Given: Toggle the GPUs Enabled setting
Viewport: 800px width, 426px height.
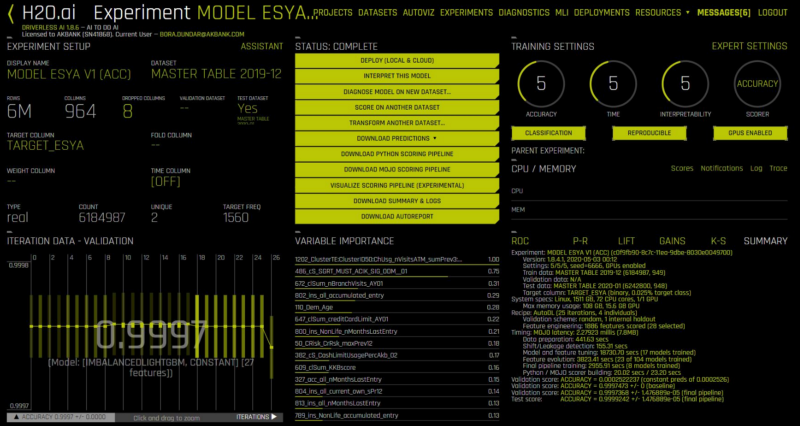Looking at the screenshot, I should tap(750, 133).
